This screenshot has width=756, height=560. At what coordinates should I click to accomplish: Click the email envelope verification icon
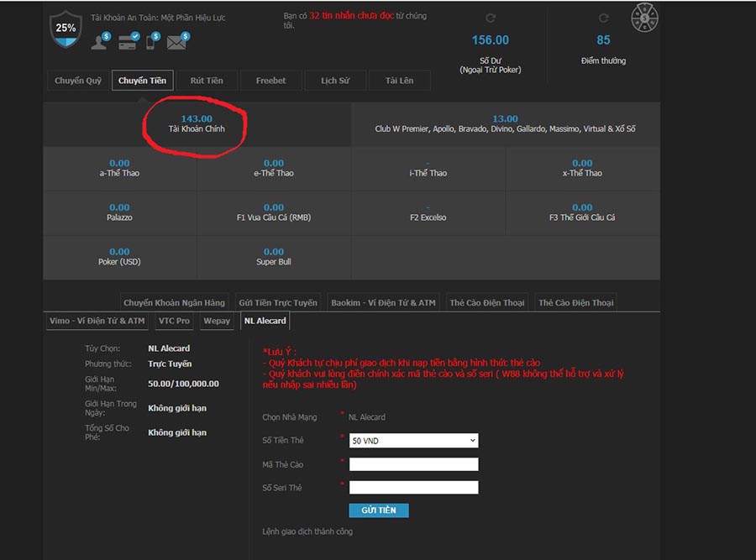178,41
